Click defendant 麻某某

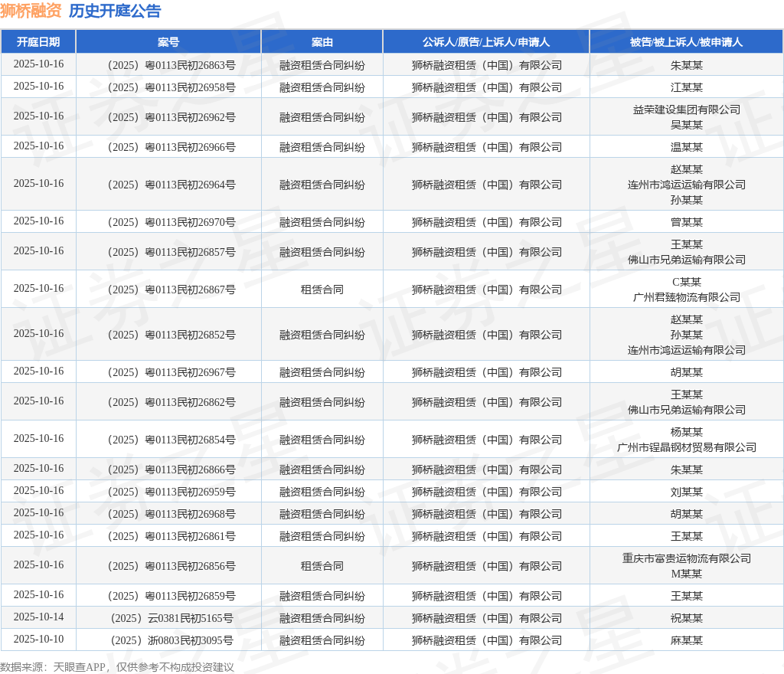[x=687, y=640]
